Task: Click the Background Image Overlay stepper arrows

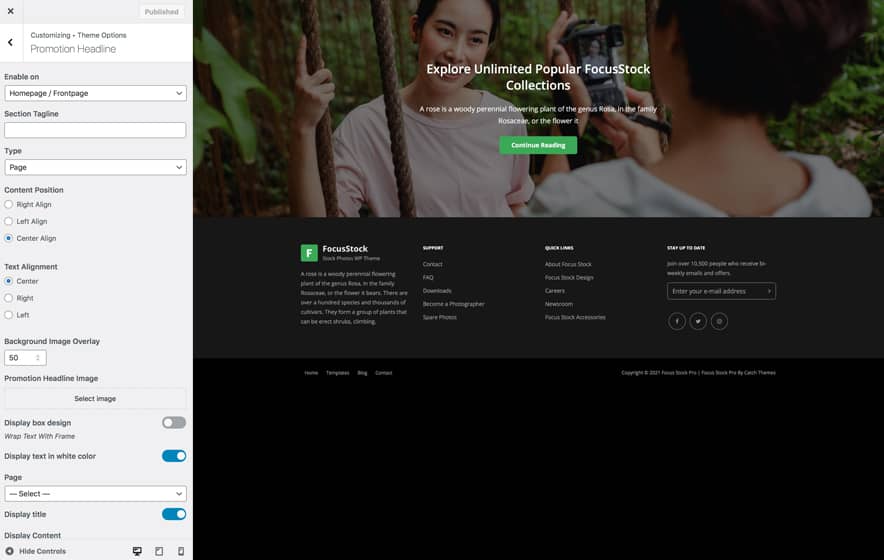Action: click(x=38, y=358)
